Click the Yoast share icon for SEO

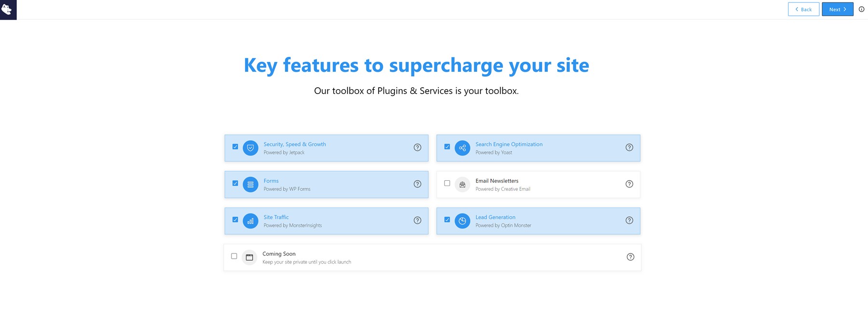462,148
